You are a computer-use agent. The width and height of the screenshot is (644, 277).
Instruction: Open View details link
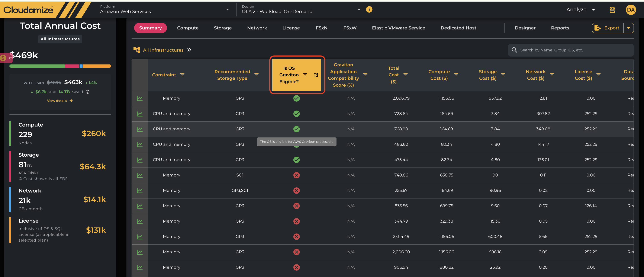pos(60,101)
